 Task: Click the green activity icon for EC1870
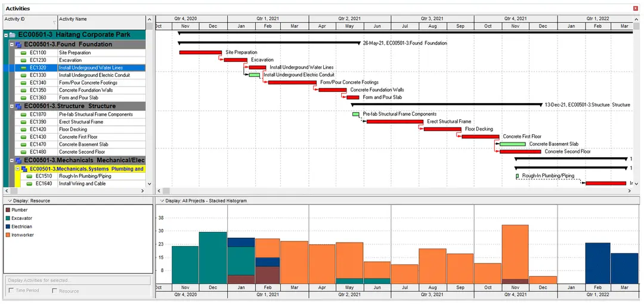pos(23,114)
